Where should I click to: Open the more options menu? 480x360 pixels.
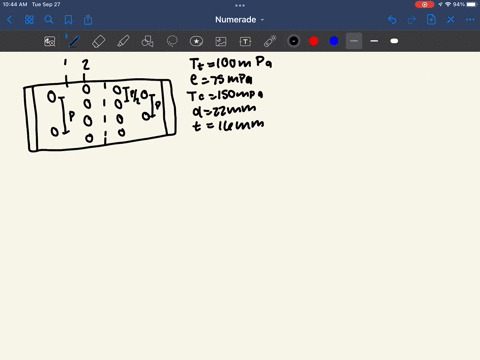(x=470, y=20)
